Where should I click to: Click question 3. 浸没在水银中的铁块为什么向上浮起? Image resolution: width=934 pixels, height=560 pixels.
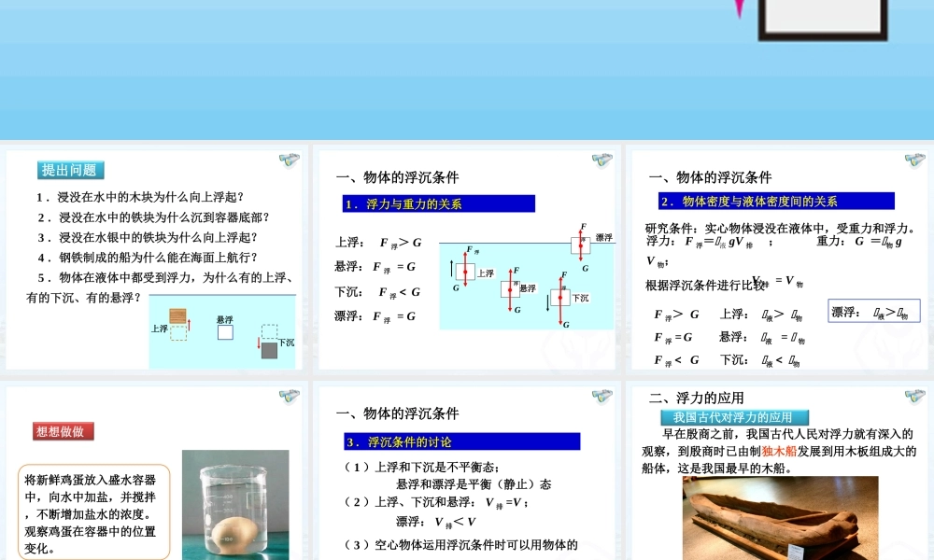(x=148, y=237)
